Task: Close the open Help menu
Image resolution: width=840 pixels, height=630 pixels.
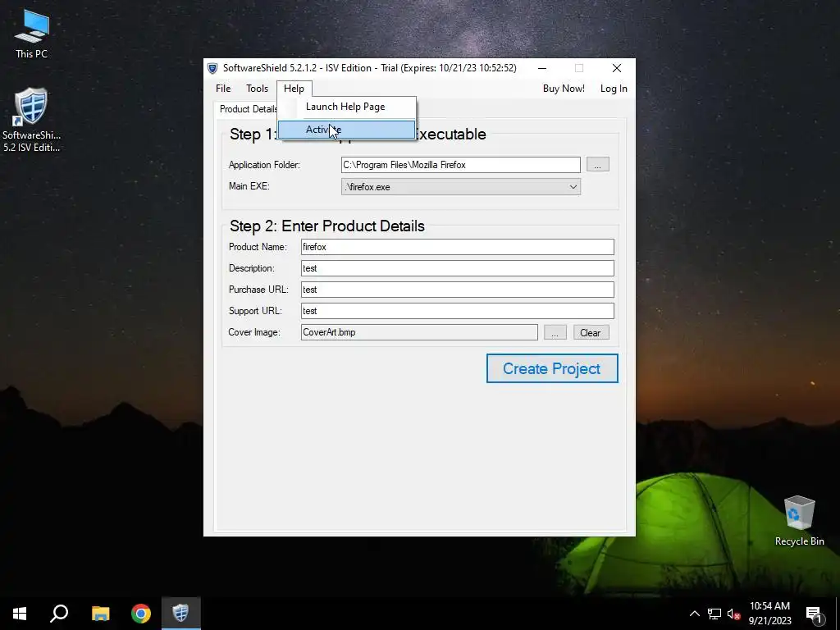Action: pyautogui.click(x=294, y=89)
